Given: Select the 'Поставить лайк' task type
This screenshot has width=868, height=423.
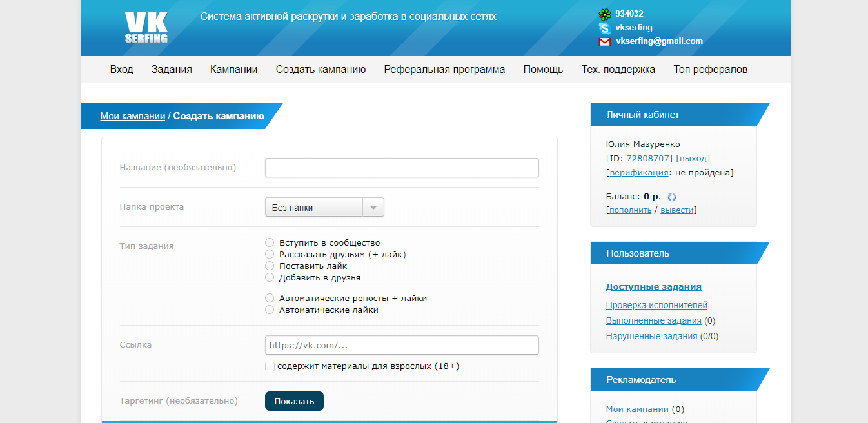Looking at the screenshot, I should (270, 266).
